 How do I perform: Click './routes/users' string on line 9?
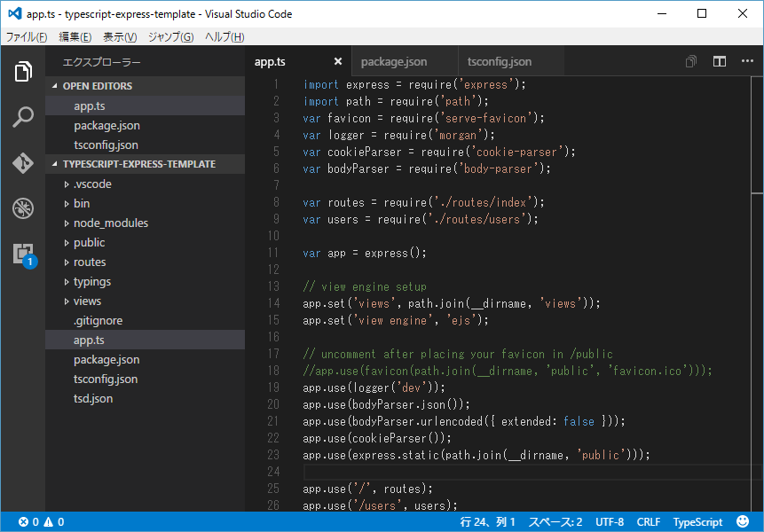pyautogui.click(x=477, y=219)
